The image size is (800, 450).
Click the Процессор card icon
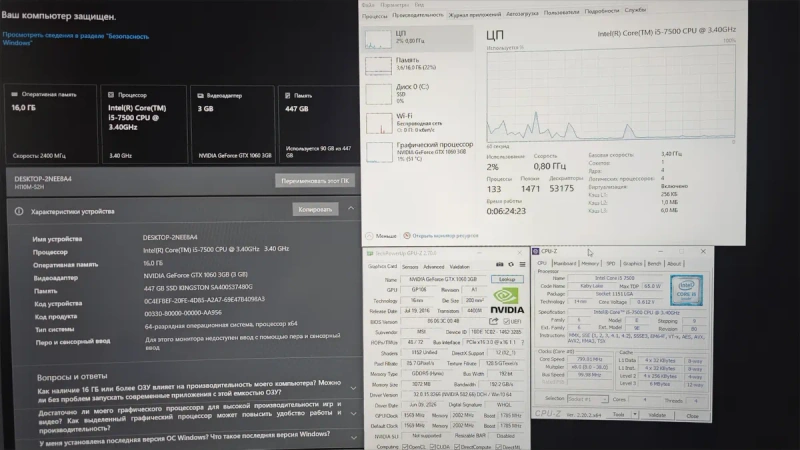pyautogui.click(x=111, y=95)
